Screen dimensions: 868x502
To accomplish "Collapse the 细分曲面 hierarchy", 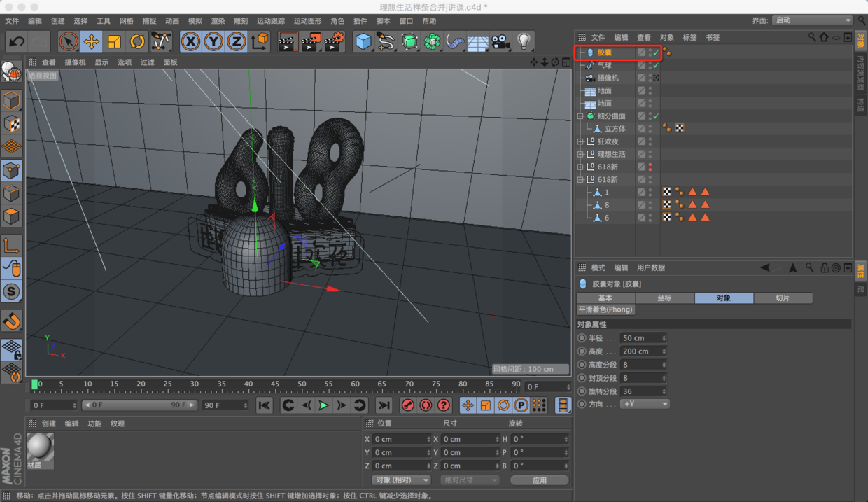I will [580, 116].
